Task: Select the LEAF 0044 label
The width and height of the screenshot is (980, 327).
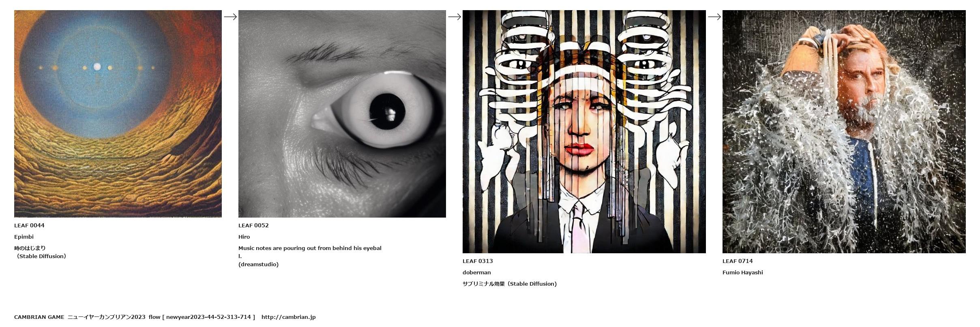Action: point(29,225)
